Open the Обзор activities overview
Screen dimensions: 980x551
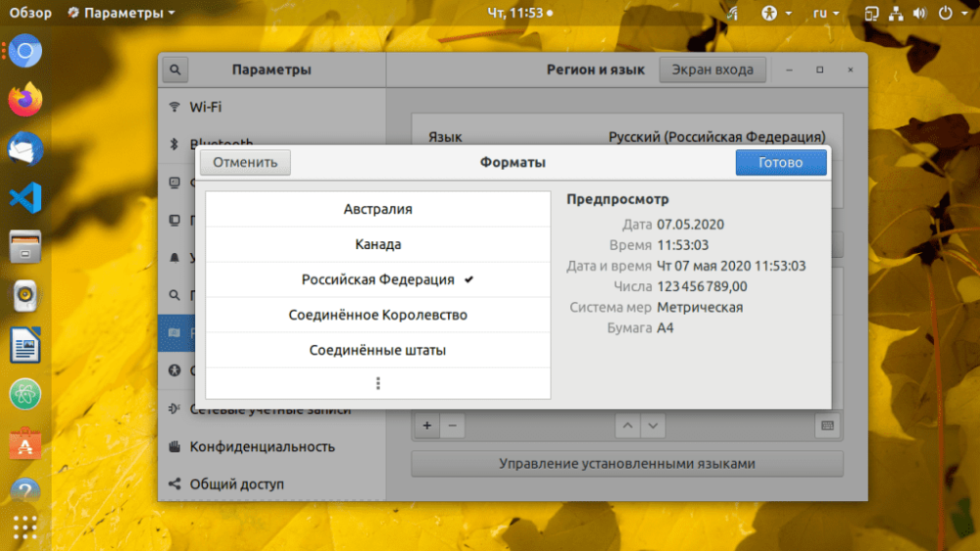[x=30, y=13]
